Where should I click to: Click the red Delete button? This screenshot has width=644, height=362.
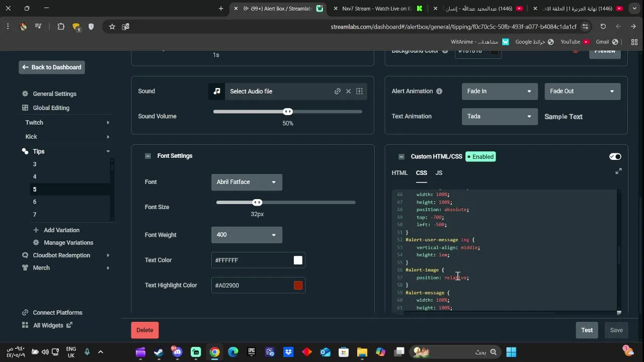145,330
